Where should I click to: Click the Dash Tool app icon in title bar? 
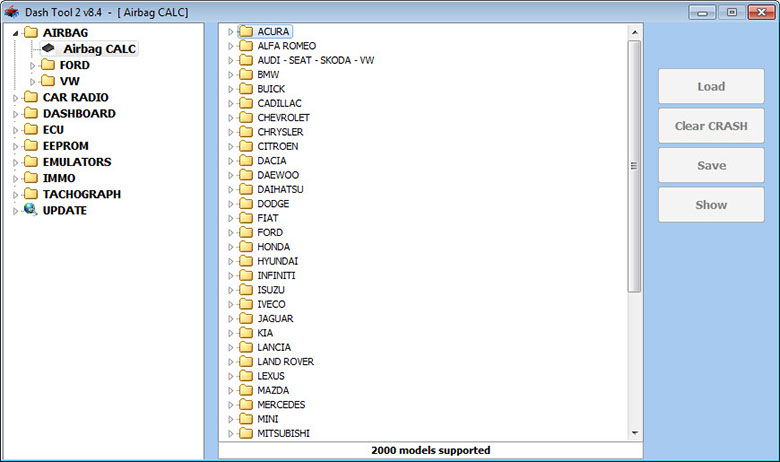click(x=12, y=11)
